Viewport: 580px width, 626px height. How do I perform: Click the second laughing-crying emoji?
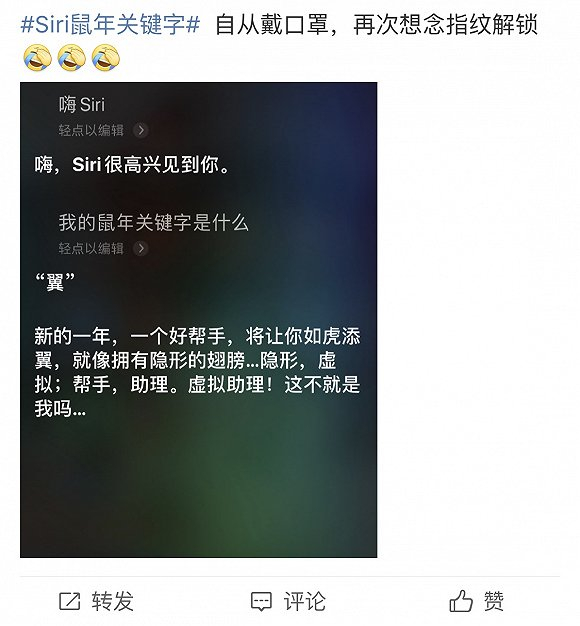coord(71,58)
